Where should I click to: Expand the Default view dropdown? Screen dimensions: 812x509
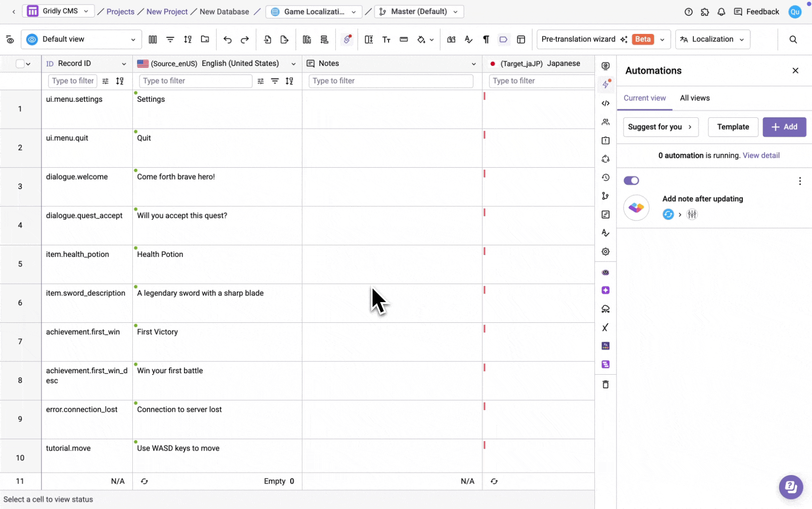(81, 40)
